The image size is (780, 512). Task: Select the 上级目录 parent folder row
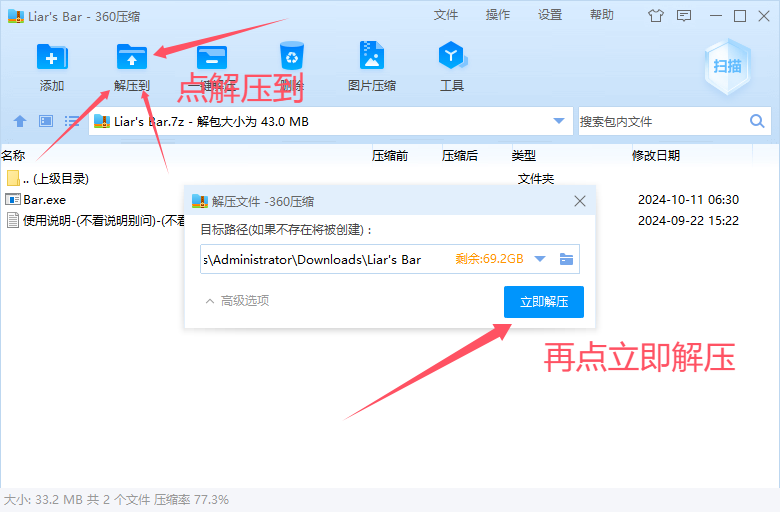390,178
